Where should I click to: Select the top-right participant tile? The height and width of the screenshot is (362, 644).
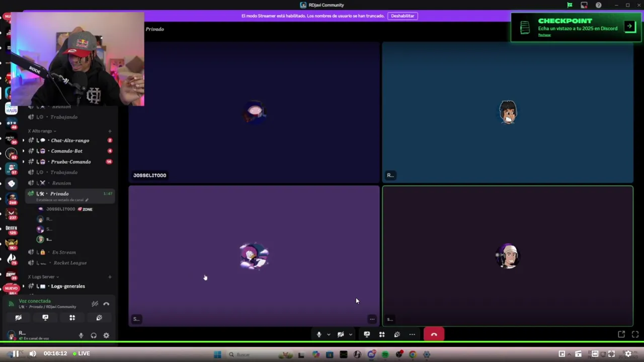coord(508,112)
